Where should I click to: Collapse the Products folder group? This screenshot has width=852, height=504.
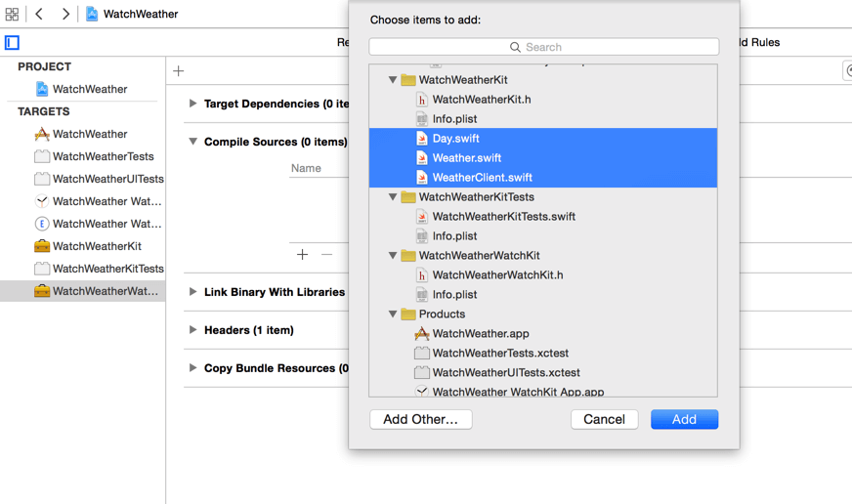[x=393, y=315]
